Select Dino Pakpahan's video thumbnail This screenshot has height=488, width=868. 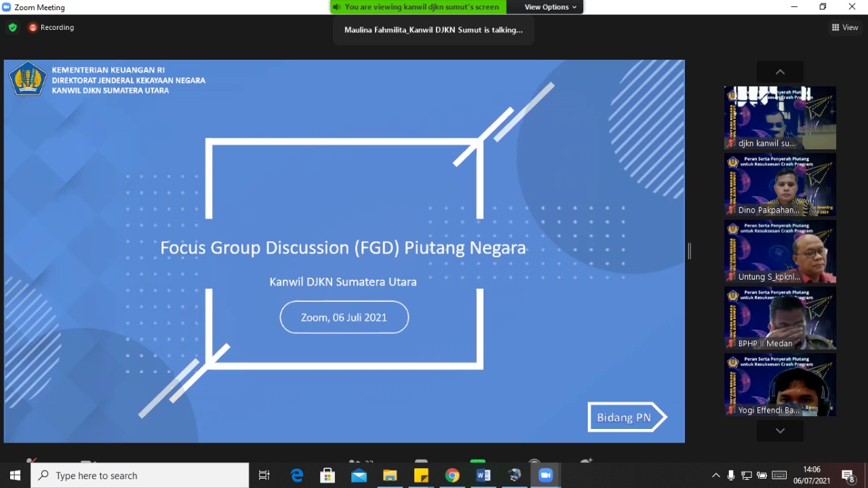click(779, 184)
